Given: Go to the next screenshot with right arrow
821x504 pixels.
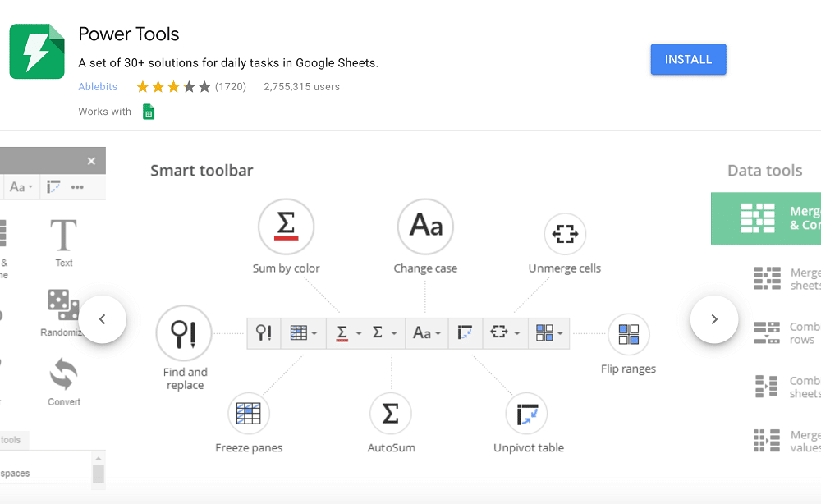Looking at the screenshot, I should click(x=714, y=319).
